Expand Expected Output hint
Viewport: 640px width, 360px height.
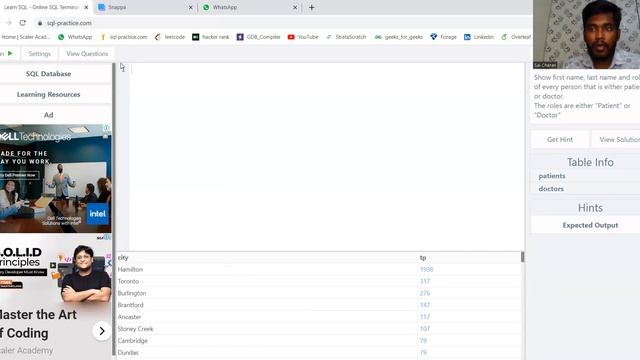point(590,225)
